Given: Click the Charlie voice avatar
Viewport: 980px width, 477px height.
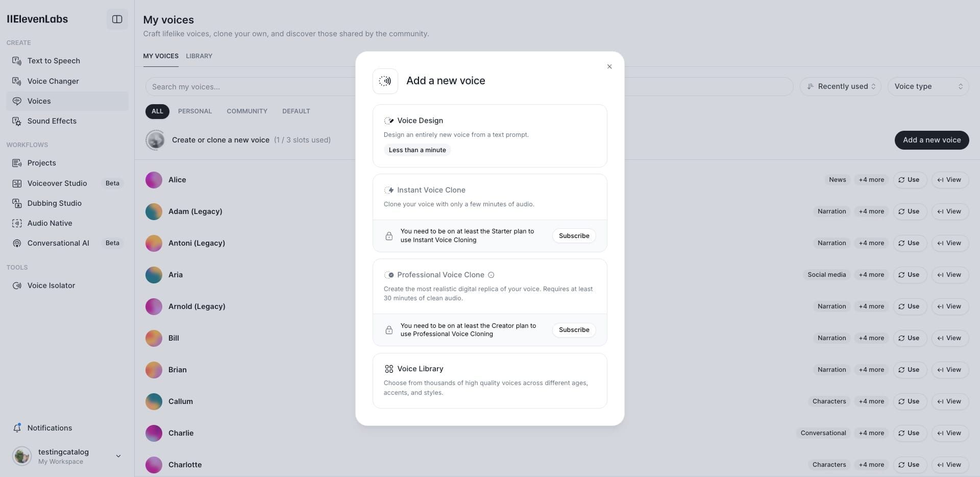Looking at the screenshot, I should click(x=154, y=433).
